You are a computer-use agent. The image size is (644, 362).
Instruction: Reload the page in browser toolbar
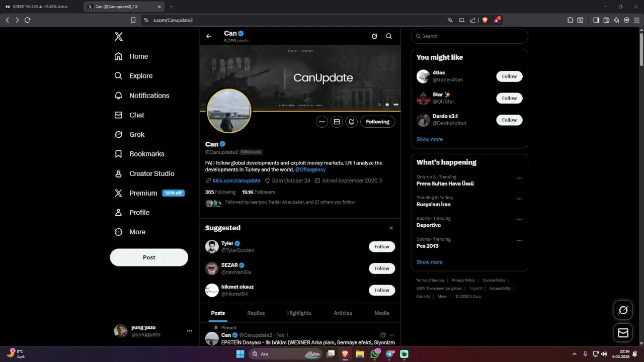[x=27, y=20]
